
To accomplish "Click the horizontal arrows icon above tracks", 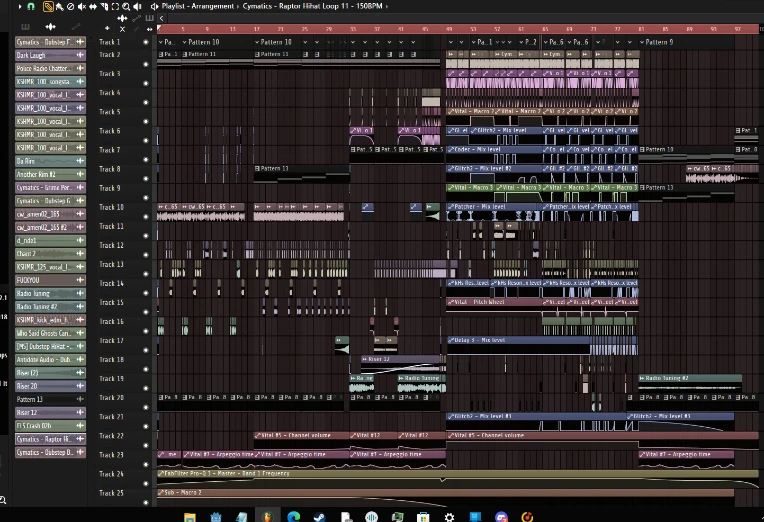I will point(150,29).
